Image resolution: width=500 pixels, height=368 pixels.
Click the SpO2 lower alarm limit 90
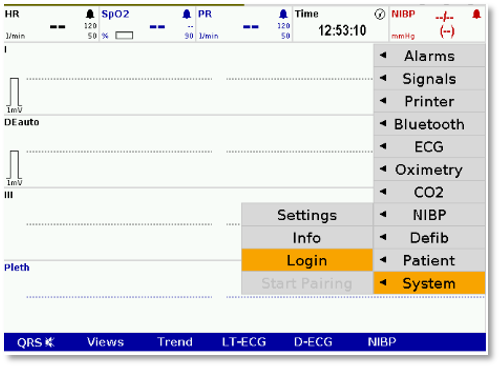(189, 36)
